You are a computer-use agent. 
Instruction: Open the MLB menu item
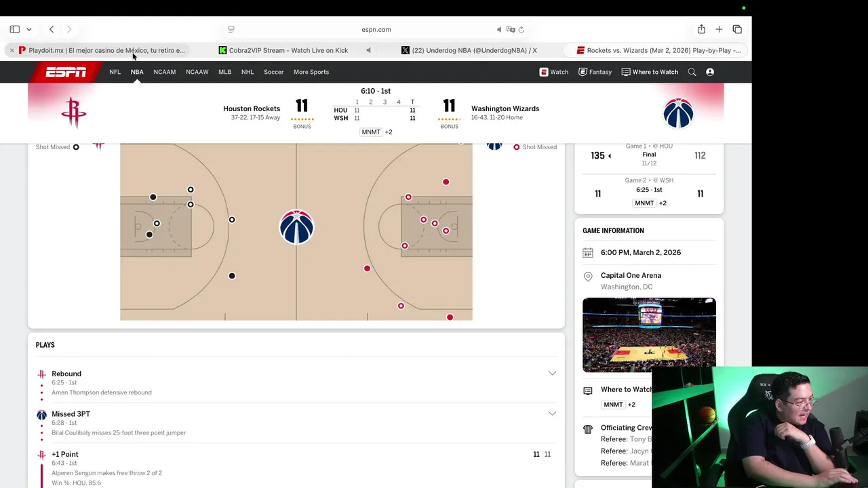[x=224, y=72]
